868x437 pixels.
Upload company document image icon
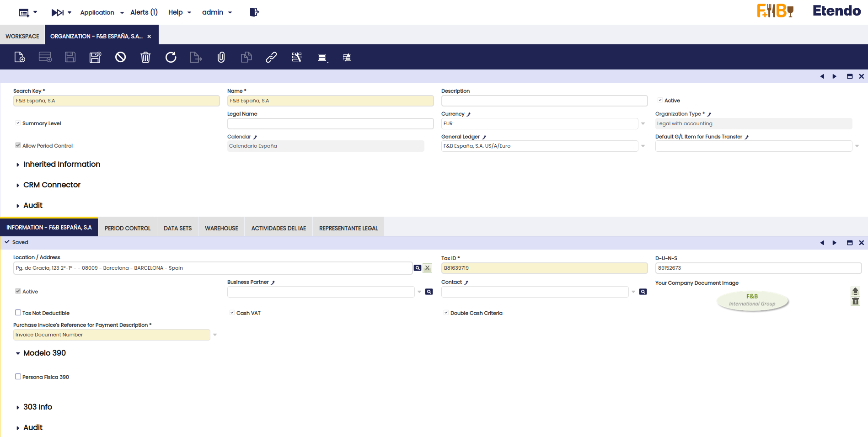tap(855, 291)
